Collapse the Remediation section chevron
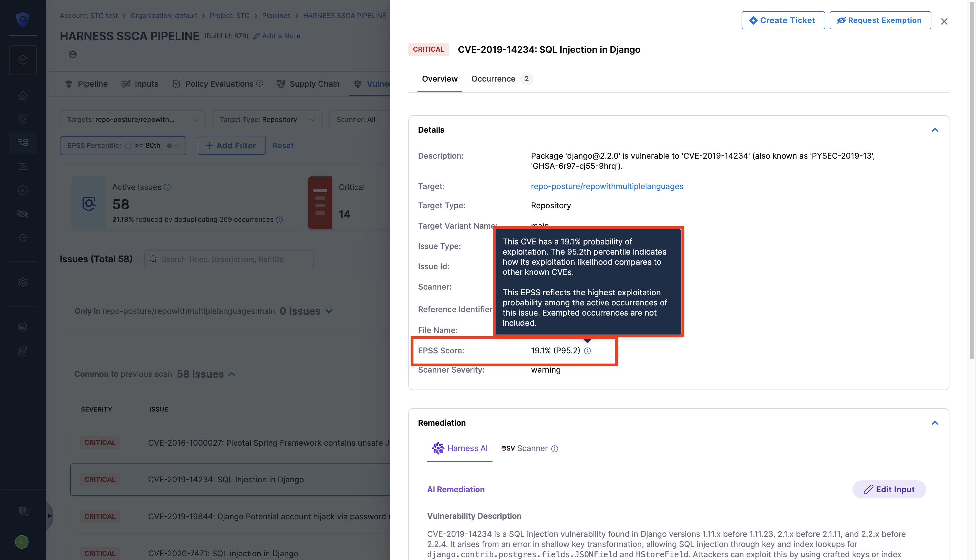Viewport: 976px width, 560px height. tap(934, 423)
